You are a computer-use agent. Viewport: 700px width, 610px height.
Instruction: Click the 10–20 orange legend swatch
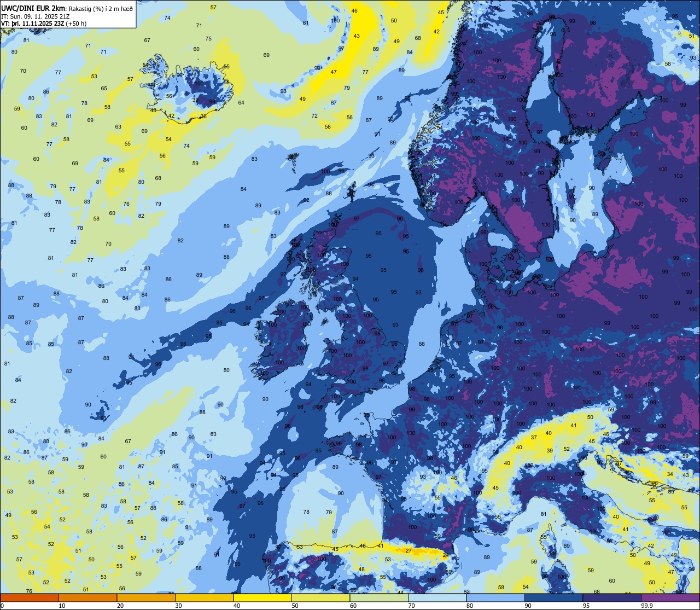point(87,598)
